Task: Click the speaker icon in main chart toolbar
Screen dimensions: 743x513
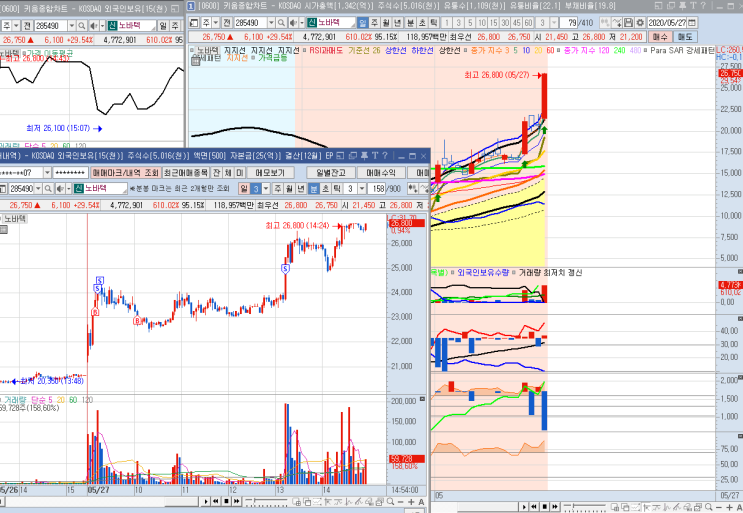Action: 293,23
